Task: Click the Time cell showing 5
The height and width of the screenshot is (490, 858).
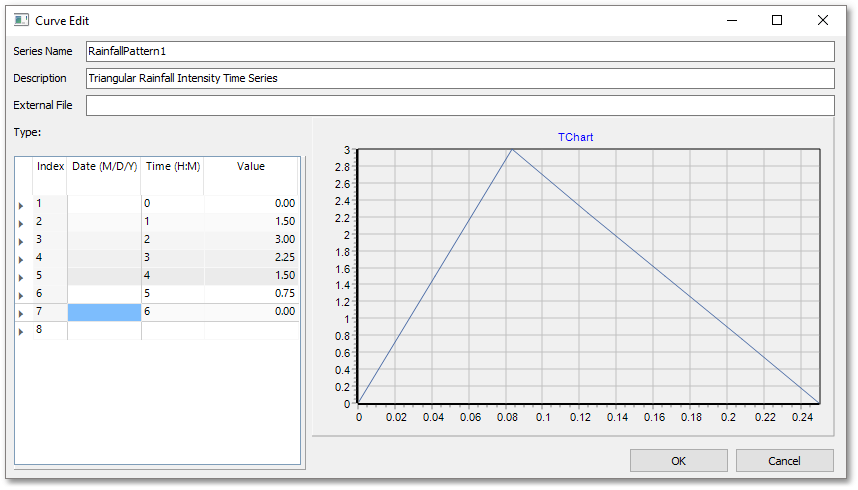Action: click(173, 293)
